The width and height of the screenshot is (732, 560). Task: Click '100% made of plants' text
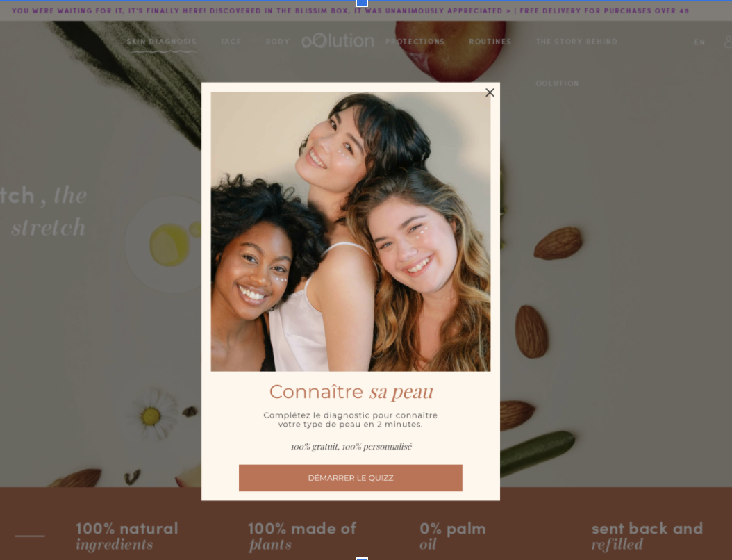point(302,536)
